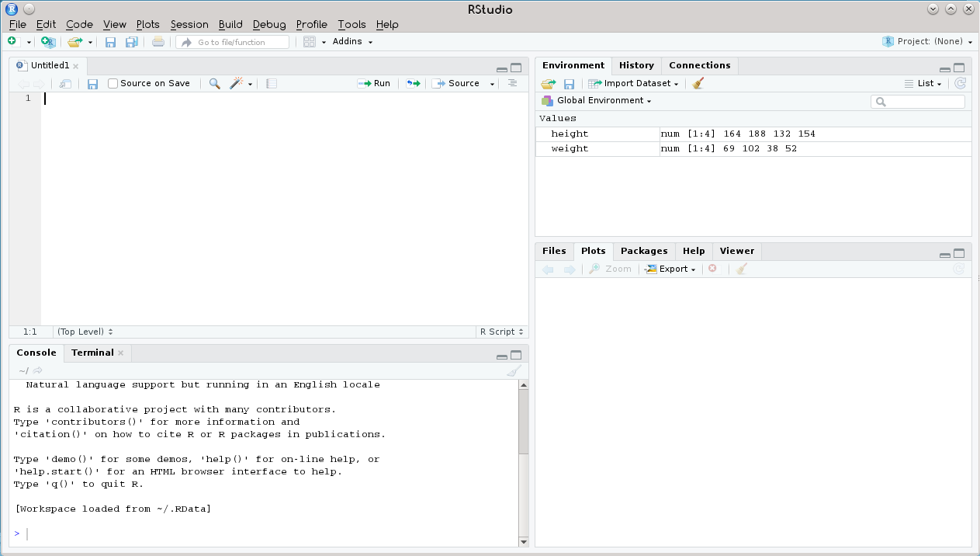Screen dimensions: 980x556
Task: Click the Run button
Action: click(374, 84)
